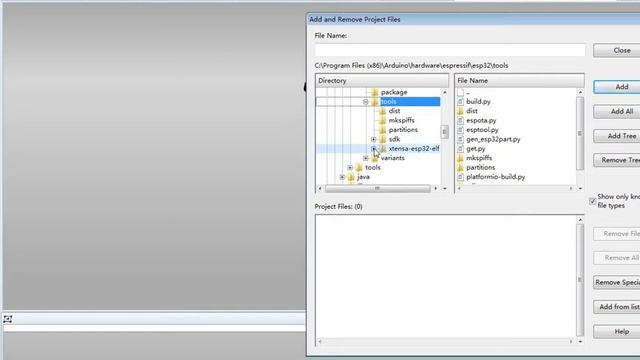The height and width of the screenshot is (360, 640).
Task: Click the gen_esp32part.py file icon
Action: pyautogui.click(x=460, y=139)
